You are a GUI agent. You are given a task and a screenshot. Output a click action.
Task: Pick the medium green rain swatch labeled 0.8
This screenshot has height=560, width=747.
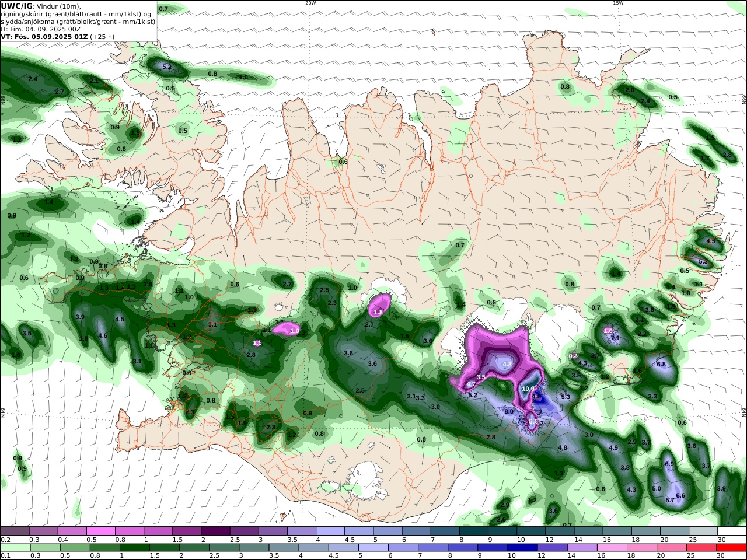[x=104, y=548]
